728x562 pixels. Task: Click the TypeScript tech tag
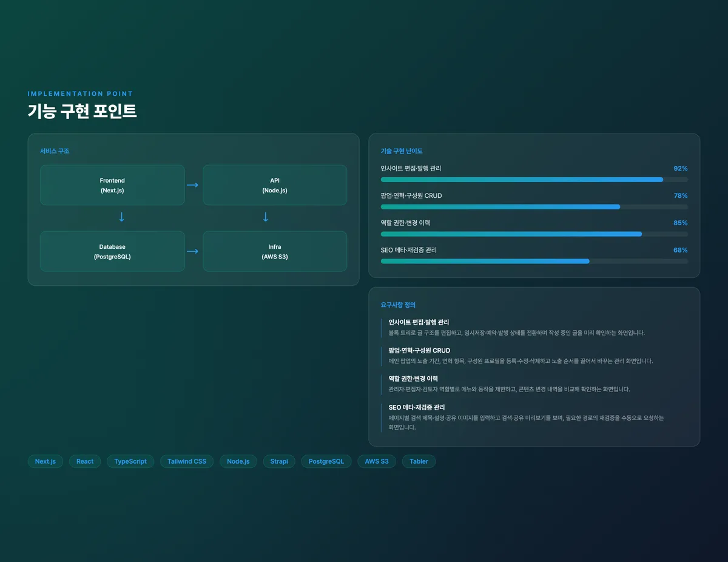pyautogui.click(x=130, y=461)
